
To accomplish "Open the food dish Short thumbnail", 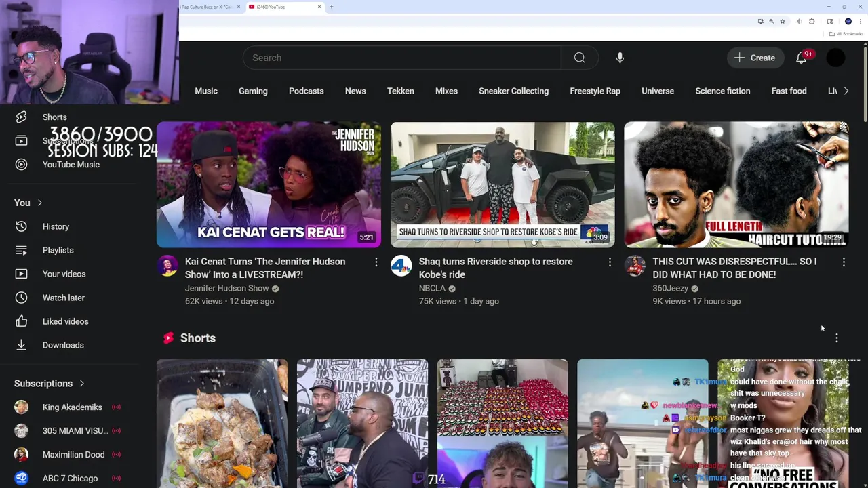I will (222, 424).
